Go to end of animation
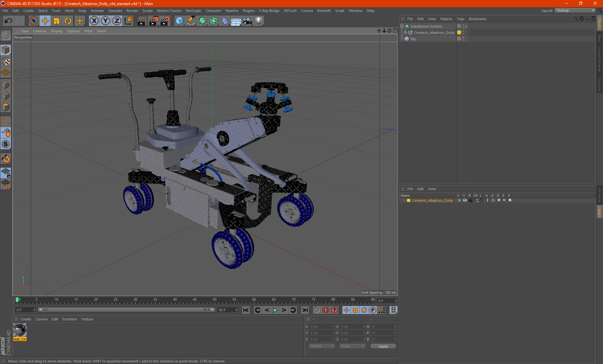 pos(305,310)
